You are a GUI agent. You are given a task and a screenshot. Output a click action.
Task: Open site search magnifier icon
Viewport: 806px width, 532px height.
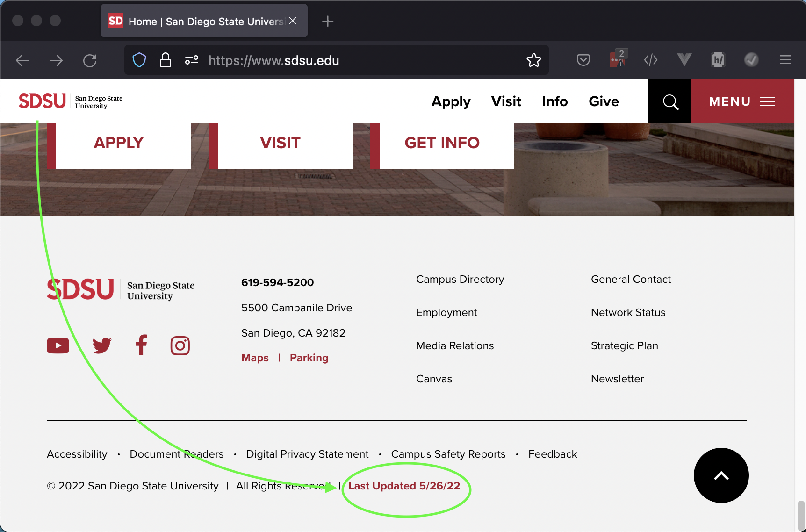click(x=670, y=101)
